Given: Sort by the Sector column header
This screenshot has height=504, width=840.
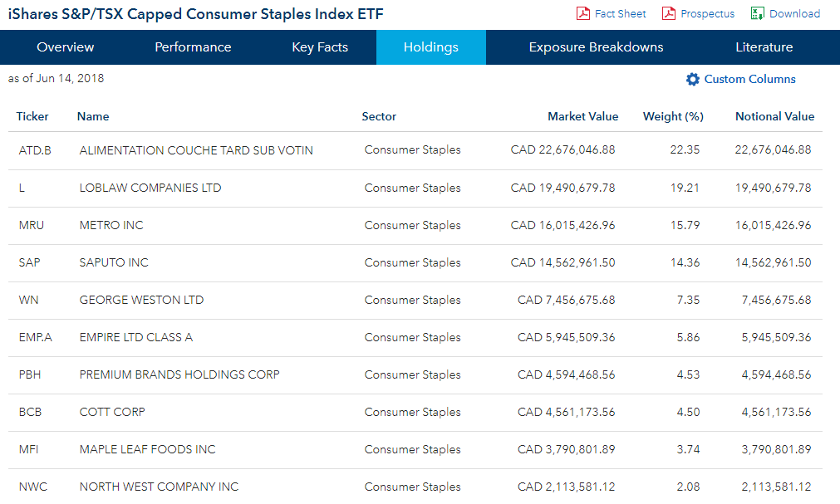Looking at the screenshot, I should pyautogui.click(x=379, y=116).
